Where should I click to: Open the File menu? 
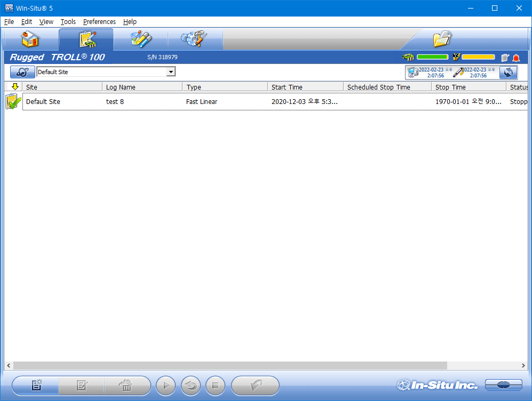coord(9,22)
